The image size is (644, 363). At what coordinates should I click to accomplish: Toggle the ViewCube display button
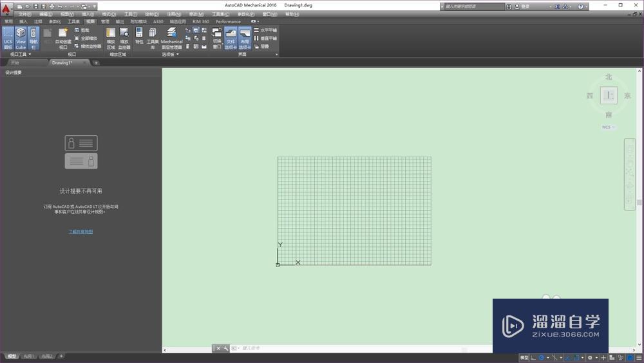click(x=21, y=38)
